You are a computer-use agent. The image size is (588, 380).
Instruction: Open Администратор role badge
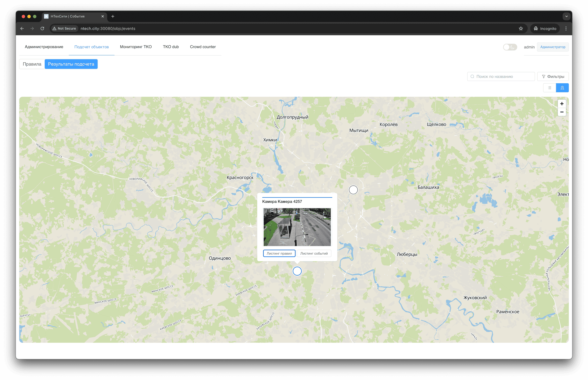pyautogui.click(x=553, y=47)
